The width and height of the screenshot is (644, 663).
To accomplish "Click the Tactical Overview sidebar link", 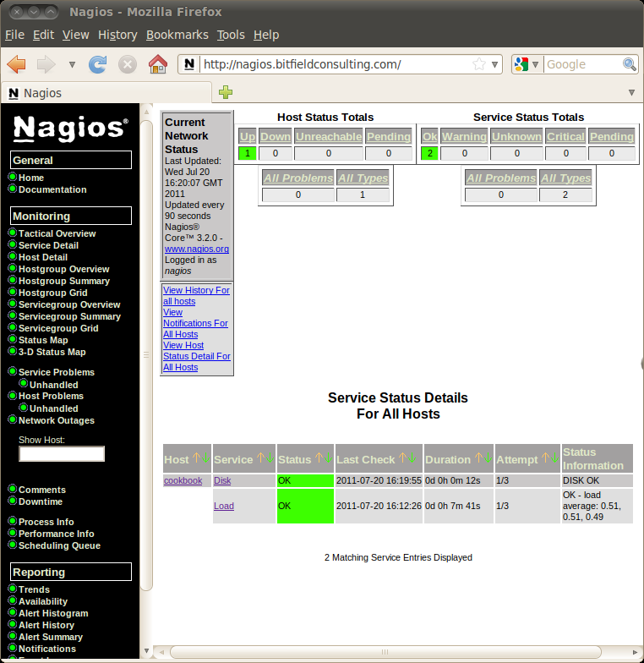I will point(57,233).
